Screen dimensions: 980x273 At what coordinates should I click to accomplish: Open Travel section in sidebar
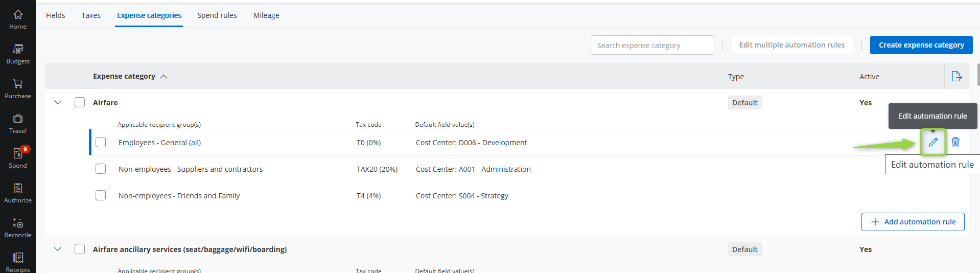(18, 124)
